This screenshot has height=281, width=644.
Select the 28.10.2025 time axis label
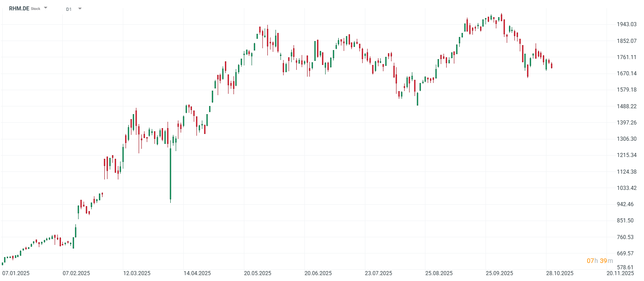pyautogui.click(x=560, y=273)
